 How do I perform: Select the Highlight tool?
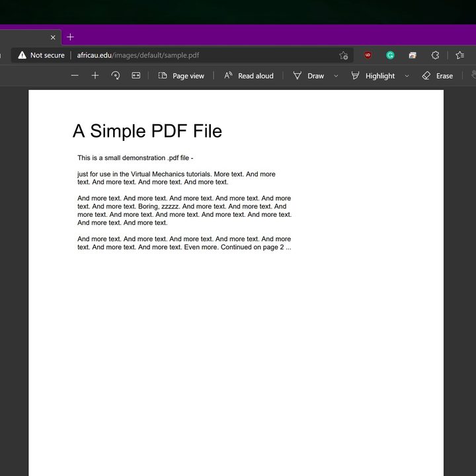click(x=373, y=76)
